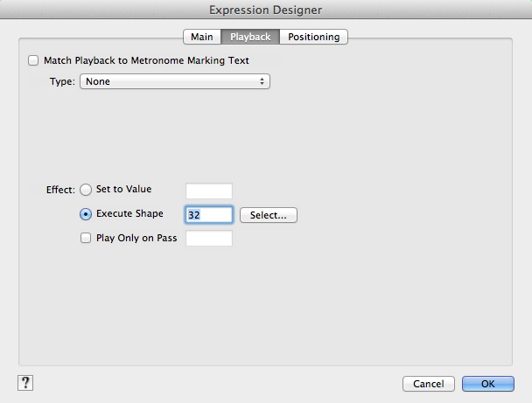Image resolution: width=532 pixels, height=403 pixels.
Task: Choose the Set to Value radio button
Action: click(86, 190)
